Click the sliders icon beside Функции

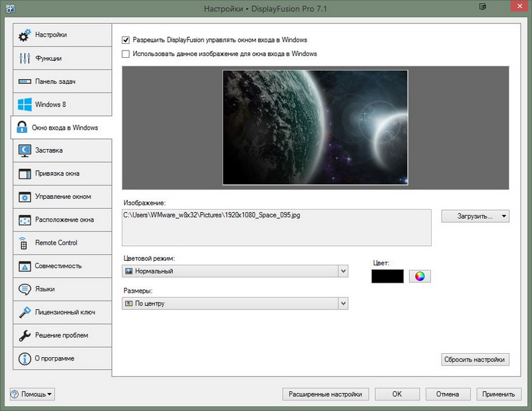coord(25,58)
